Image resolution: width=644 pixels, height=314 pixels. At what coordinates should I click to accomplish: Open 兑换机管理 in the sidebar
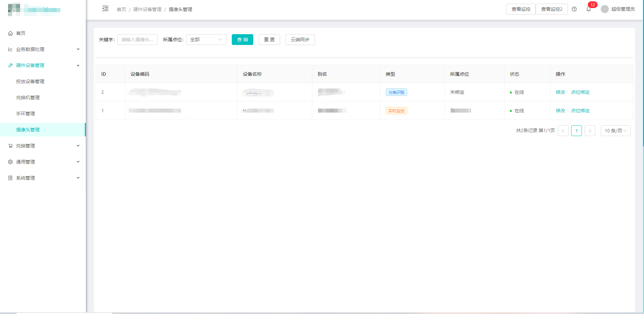pyautogui.click(x=28, y=98)
